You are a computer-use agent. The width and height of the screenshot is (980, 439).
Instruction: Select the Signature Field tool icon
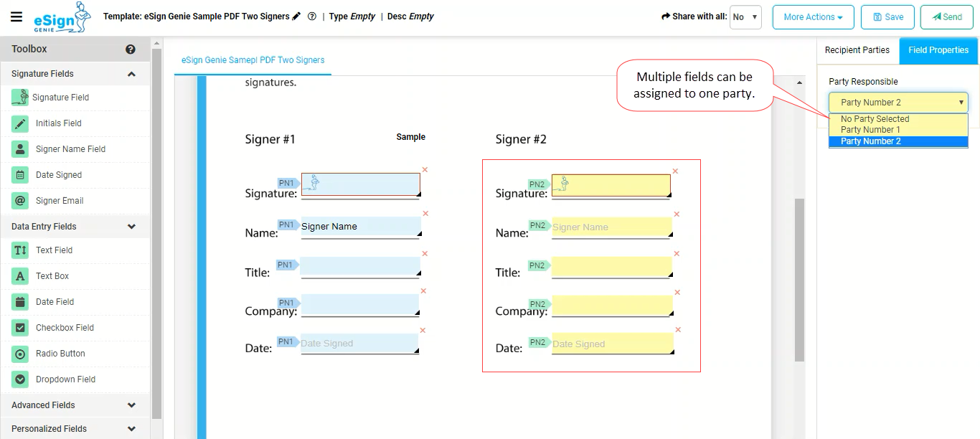[x=20, y=98]
